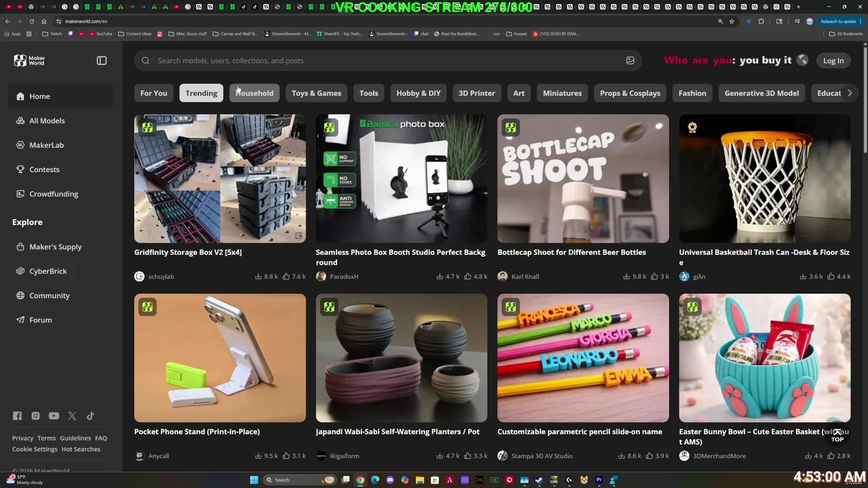Open All Models in sidebar

tap(61, 121)
